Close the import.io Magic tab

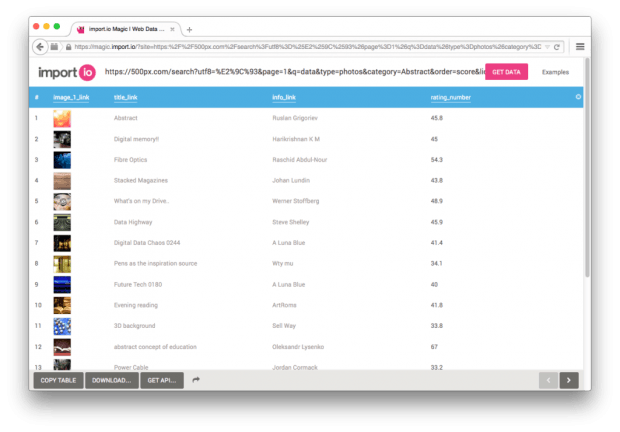point(177,30)
